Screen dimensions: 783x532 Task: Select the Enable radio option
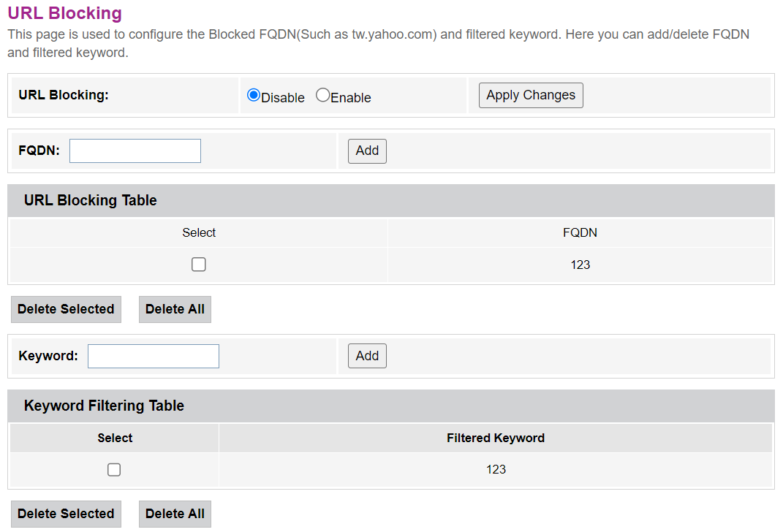pos(323,96)
